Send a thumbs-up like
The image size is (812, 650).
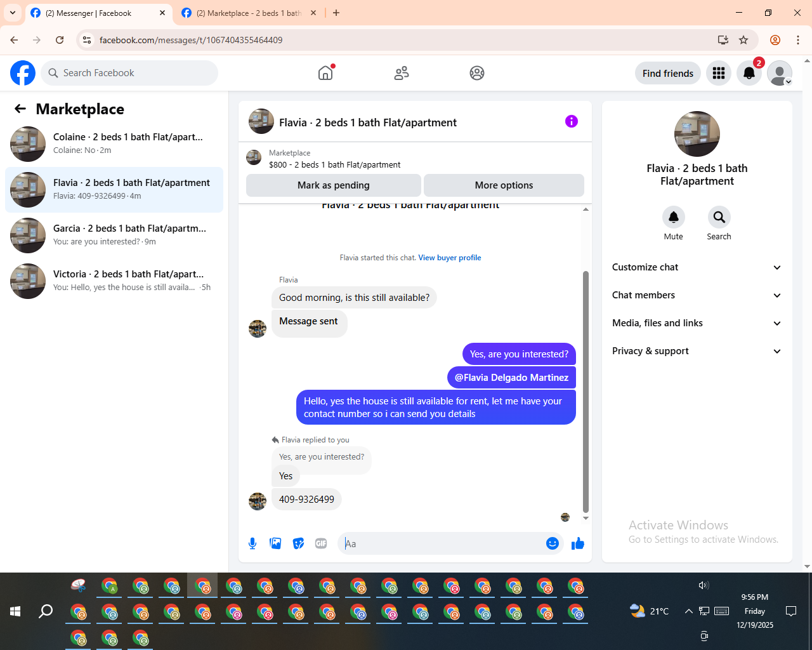pos(578,543)
